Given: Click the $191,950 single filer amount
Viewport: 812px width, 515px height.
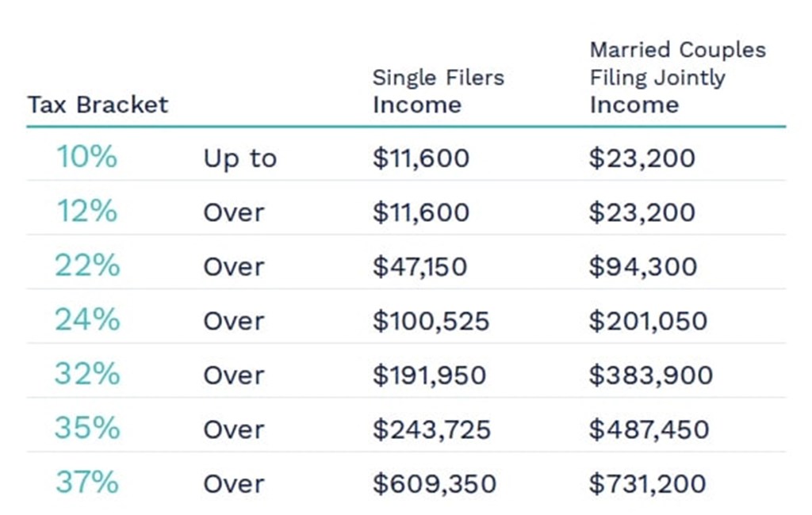Looking at the screenshot, I should (429, 375).
